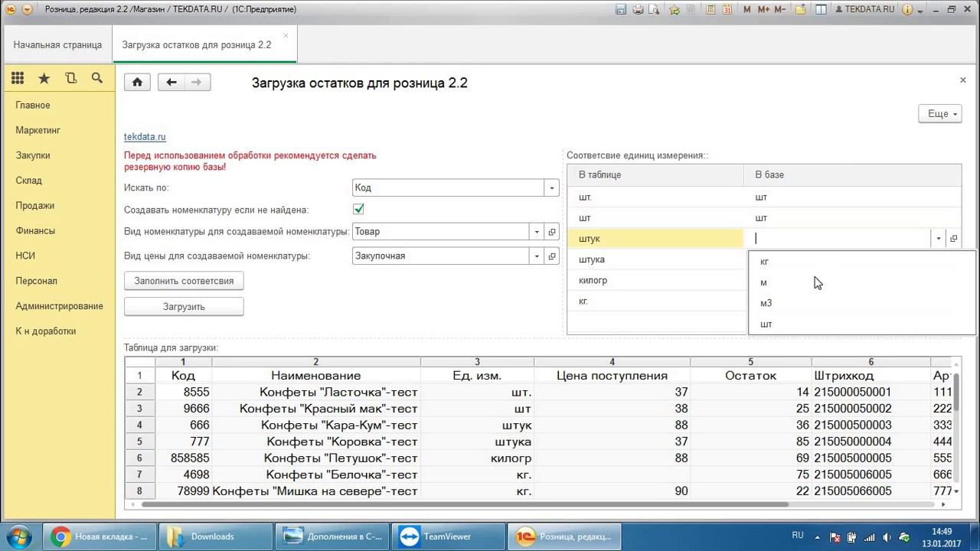
Task: Open the Маркетинг section
Action: (x=38, y=130)
